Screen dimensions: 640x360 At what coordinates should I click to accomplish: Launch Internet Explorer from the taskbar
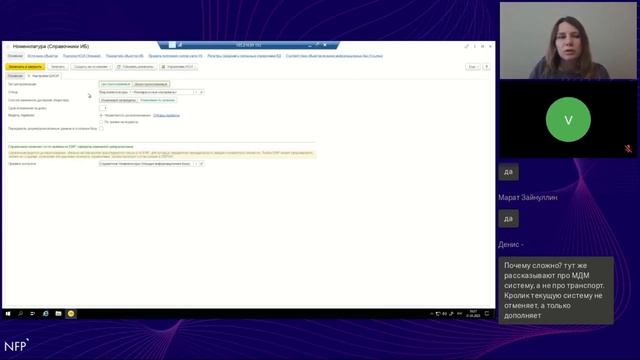coord(46,313)
